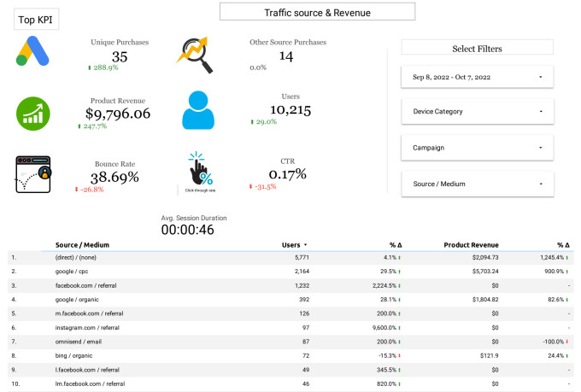Screen dimensions: 581x392
Task: Open the Campaign filter dropdown
Action: tap(478, 148)
